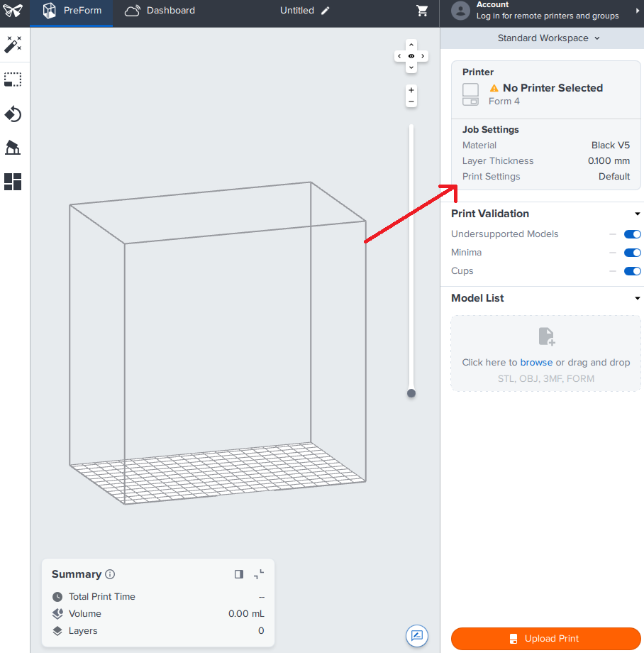Switch to the PreForm tab

[x=72, y=11]
